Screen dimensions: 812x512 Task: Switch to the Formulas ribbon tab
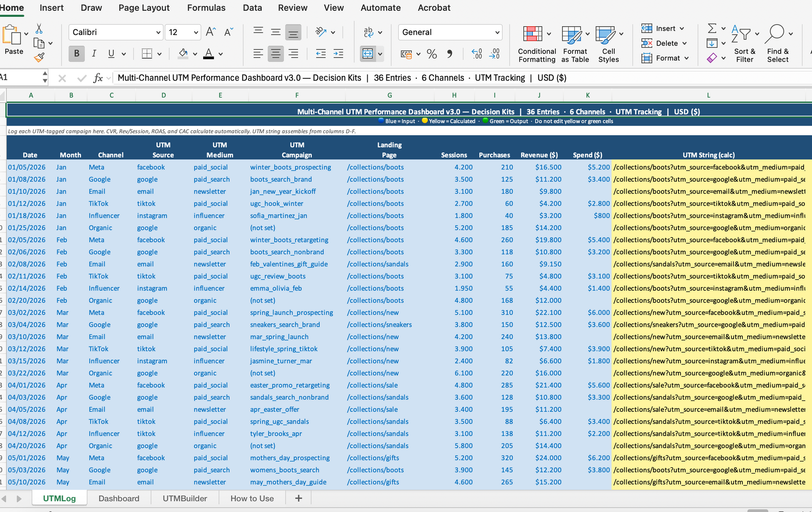pyautogui.click(x=206, y=8)
